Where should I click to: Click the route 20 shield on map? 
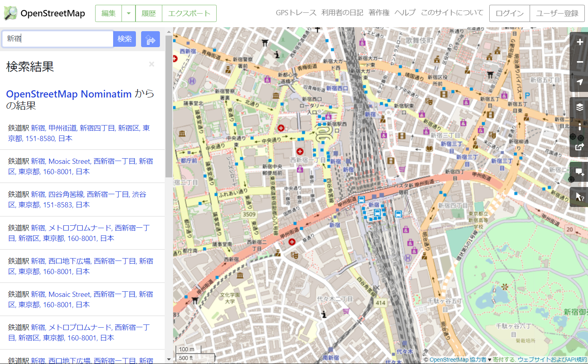[x=570, y=229]
